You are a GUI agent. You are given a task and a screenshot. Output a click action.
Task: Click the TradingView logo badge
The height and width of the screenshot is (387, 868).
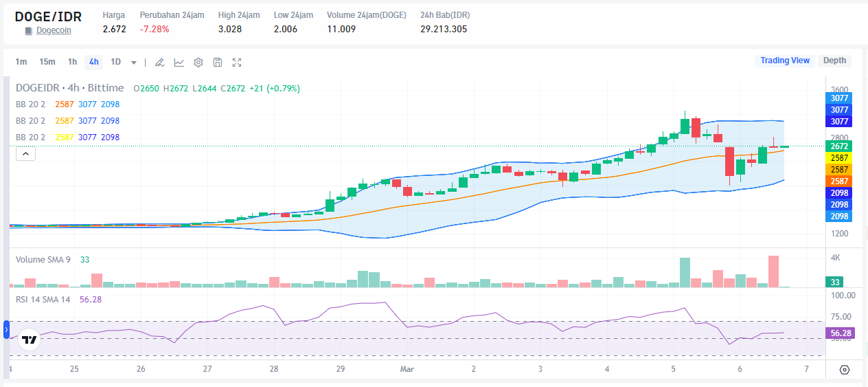pyautogui.click(x=29, y=340)
